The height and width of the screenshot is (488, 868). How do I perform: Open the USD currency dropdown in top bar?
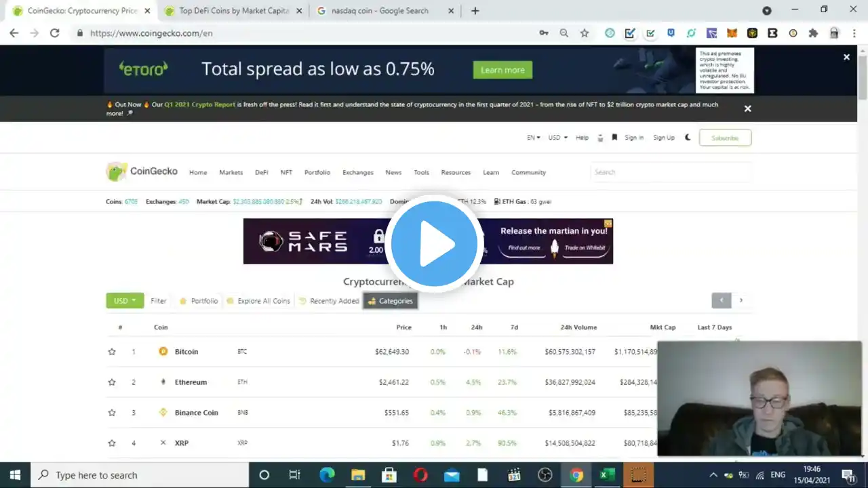click(557, 138)
